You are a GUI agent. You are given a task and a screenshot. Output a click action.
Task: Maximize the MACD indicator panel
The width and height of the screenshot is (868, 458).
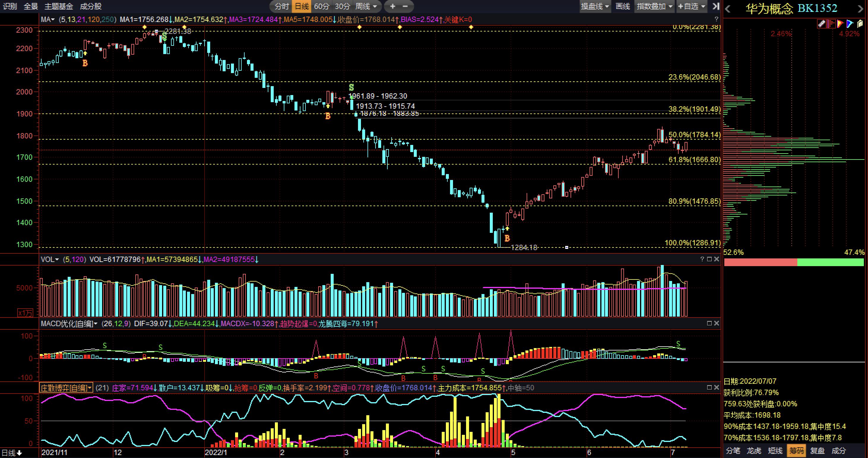tap(709, 323)
